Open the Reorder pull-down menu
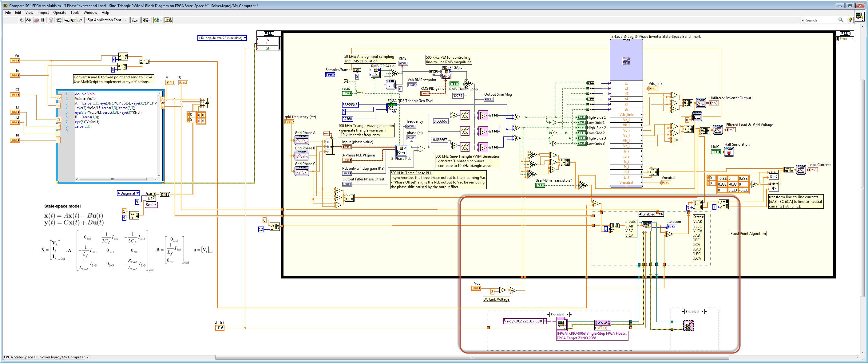The width and height of the screenshot is (868, 363). 158,20
